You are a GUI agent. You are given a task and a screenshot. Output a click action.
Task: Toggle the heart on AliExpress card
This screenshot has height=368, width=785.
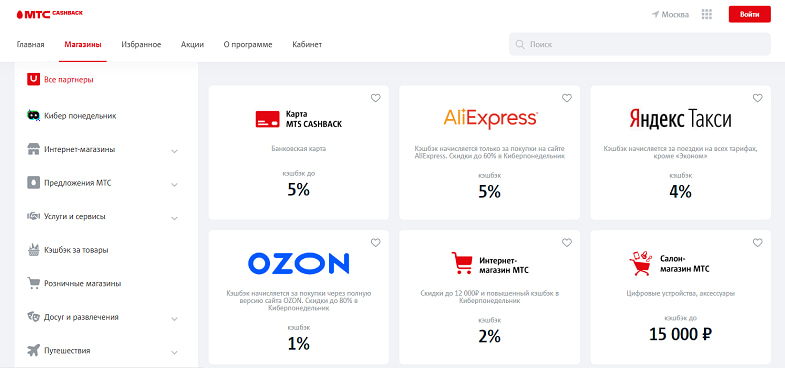pos(566,98)
